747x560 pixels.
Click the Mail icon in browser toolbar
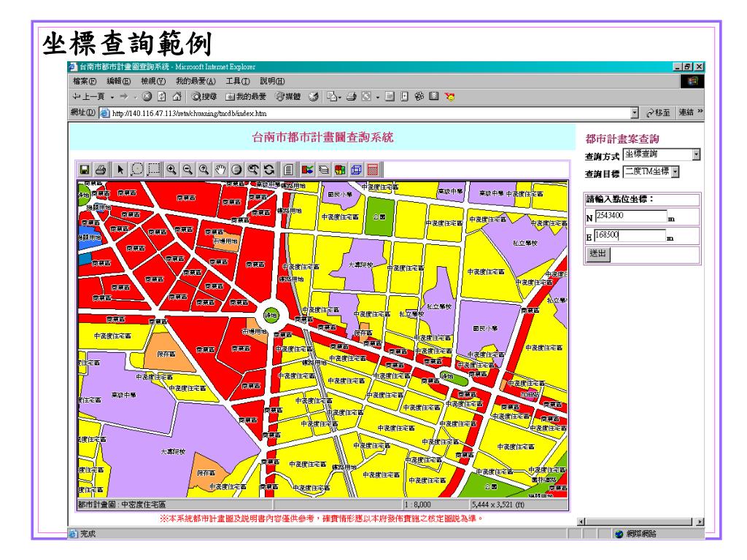(x=332, y=97)
